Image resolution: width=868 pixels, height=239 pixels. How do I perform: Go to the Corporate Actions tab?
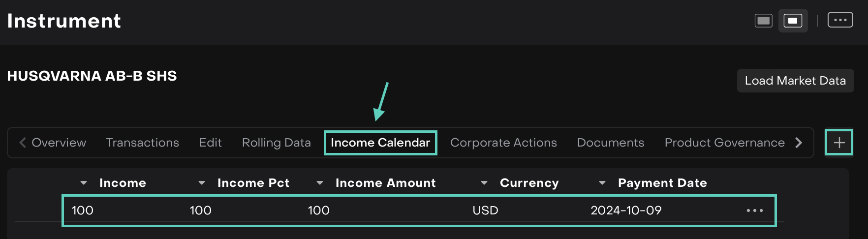point(503,143)
